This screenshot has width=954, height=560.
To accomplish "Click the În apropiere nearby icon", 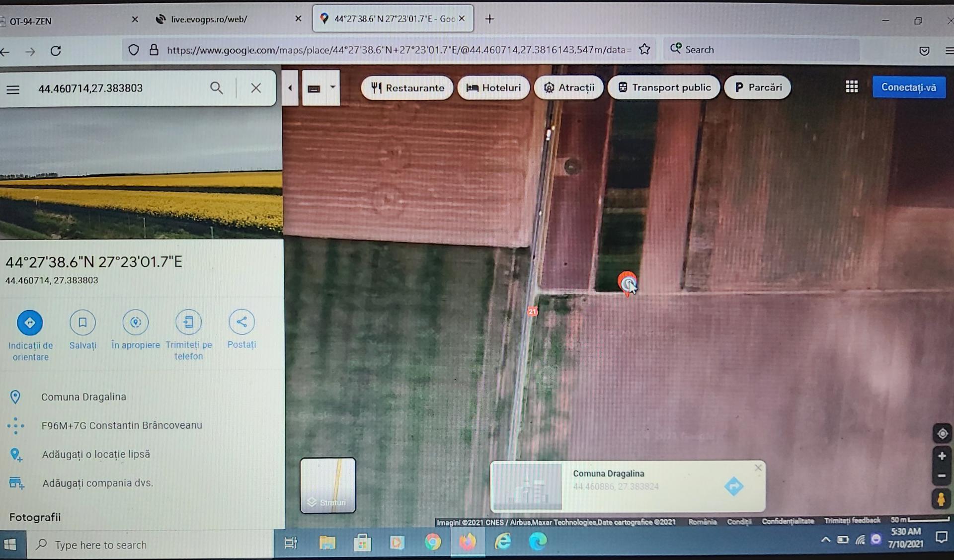I will [135, 322].
